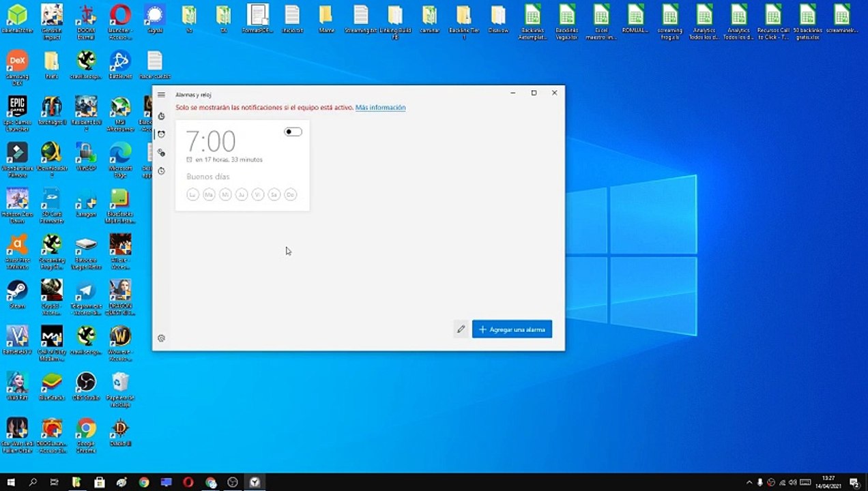Click the Agregar una alarma button
The height and width of the screenshot is (491, 868).
pyautogui.click(x=512, y=329)
